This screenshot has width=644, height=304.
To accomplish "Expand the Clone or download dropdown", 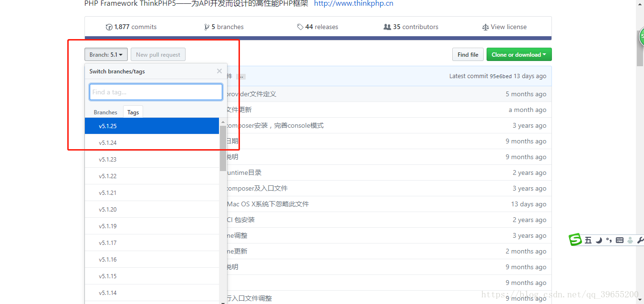I will pyautogui.click(x=519, y=55).
